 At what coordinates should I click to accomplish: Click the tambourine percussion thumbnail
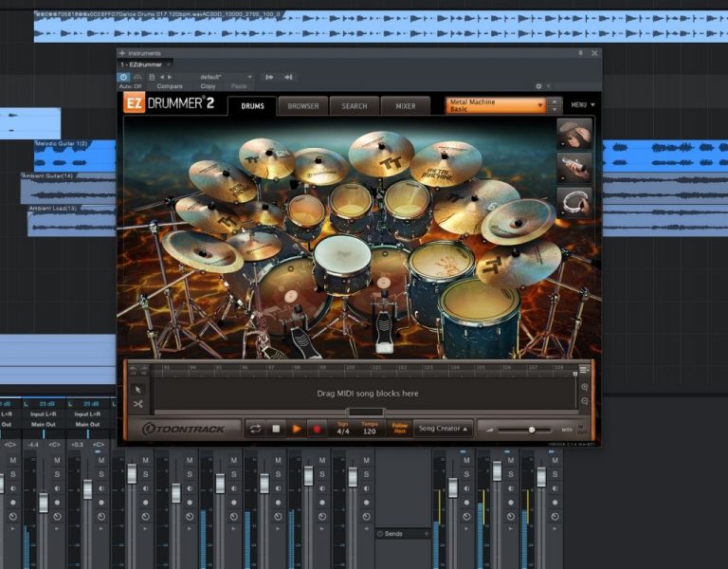(x=574, y=203)
